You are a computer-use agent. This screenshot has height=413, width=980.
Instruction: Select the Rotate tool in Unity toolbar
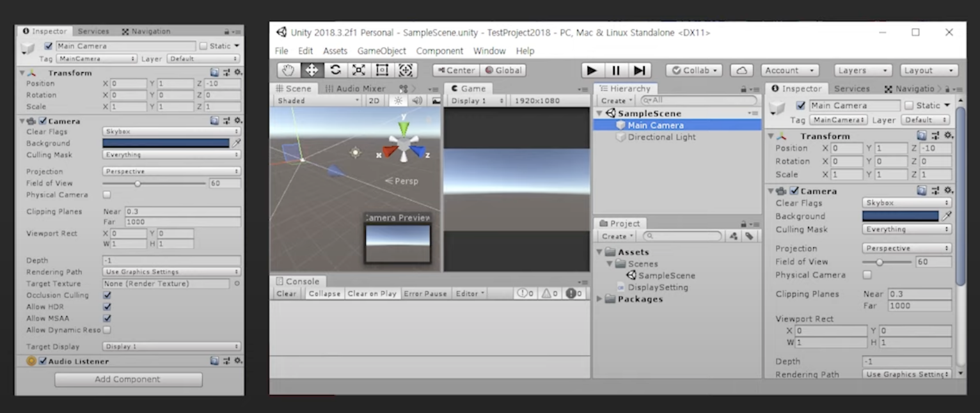(335, 70)
